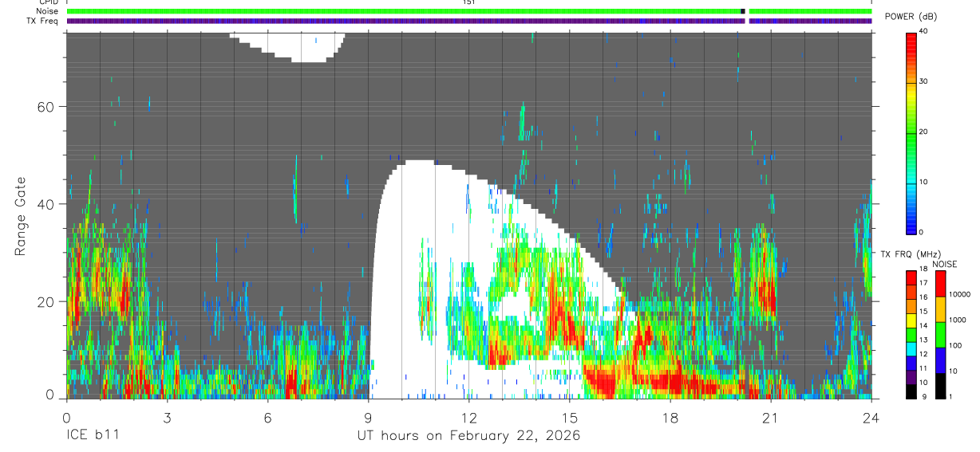Image resolution: width=980 pixels, height=452 pixels.
Task: Click the "12" UT hour axis tick
Action: pyautogui.click(x=469, y=417)
